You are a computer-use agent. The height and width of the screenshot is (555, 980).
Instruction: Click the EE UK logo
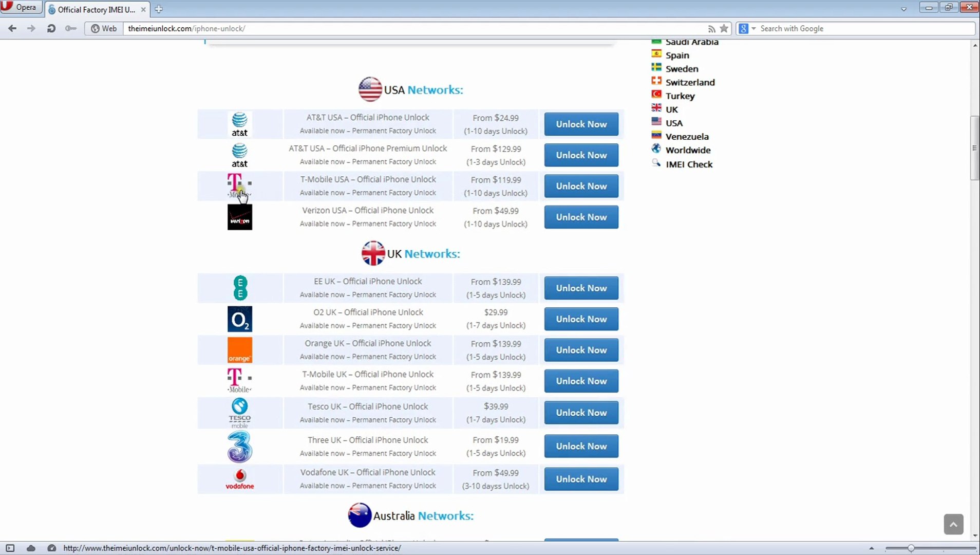[x=240, y=288]
